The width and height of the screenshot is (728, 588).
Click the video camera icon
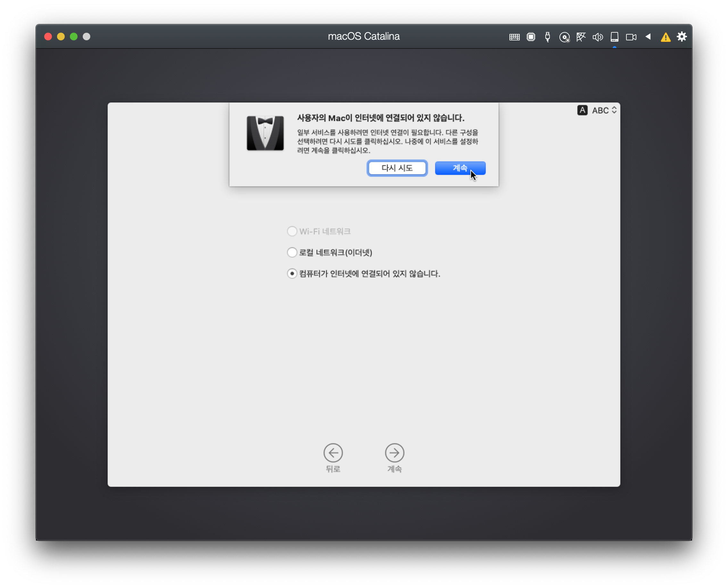point(631,37)
